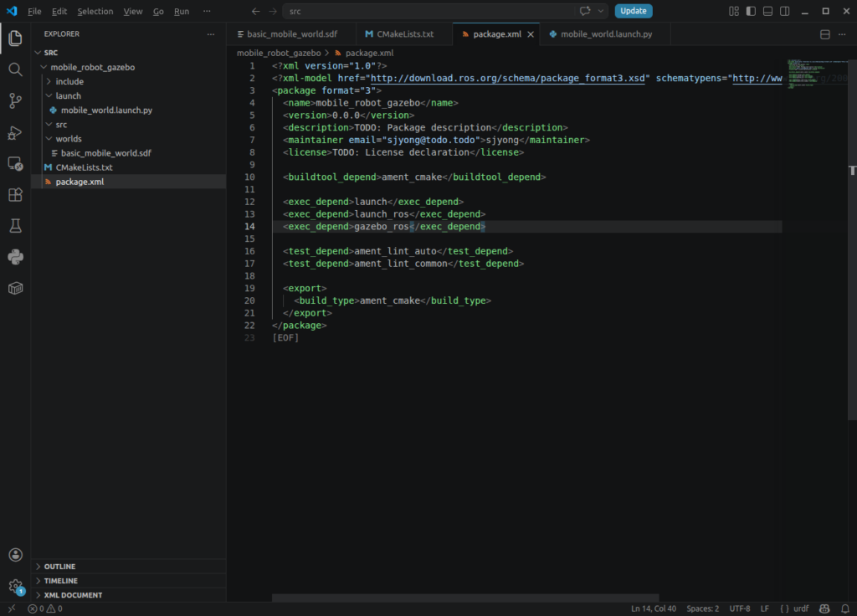Open the chat icon in command center

coord(585,11)
